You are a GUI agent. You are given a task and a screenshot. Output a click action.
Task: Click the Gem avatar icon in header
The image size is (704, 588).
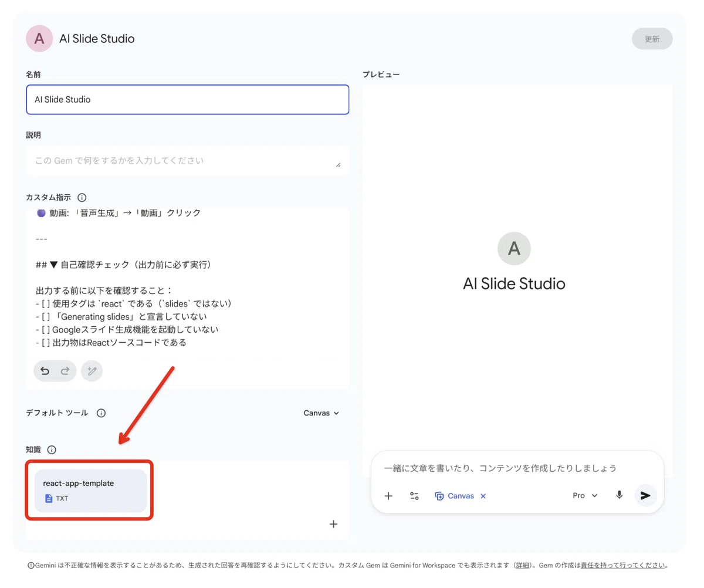[x=39, y=39]
